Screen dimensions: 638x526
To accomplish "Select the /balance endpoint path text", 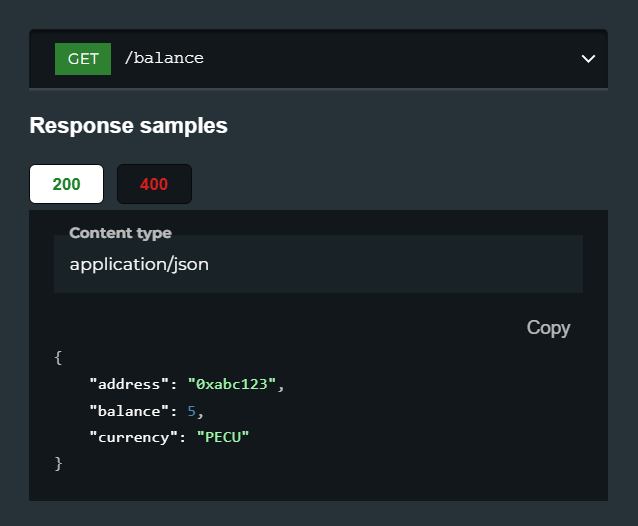I will [x=164, y=58].
